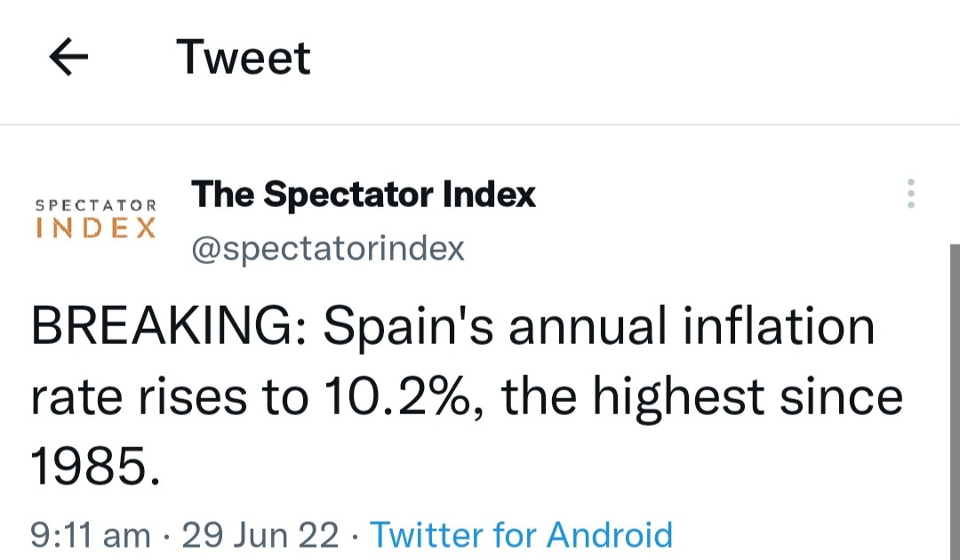
Task: Click the orange INDEX word in the logo
Action: pos(96,228)
